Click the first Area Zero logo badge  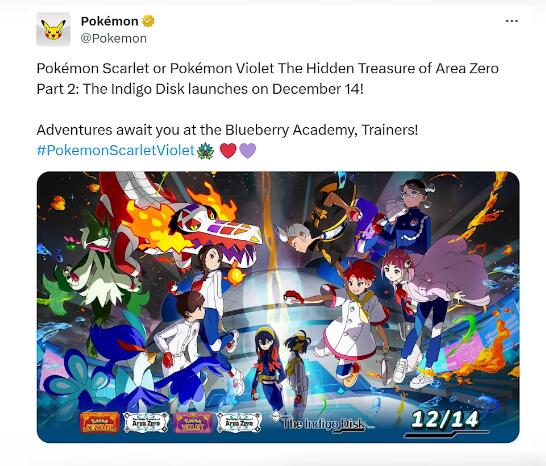pyautogui.click(x=146, y=422)
